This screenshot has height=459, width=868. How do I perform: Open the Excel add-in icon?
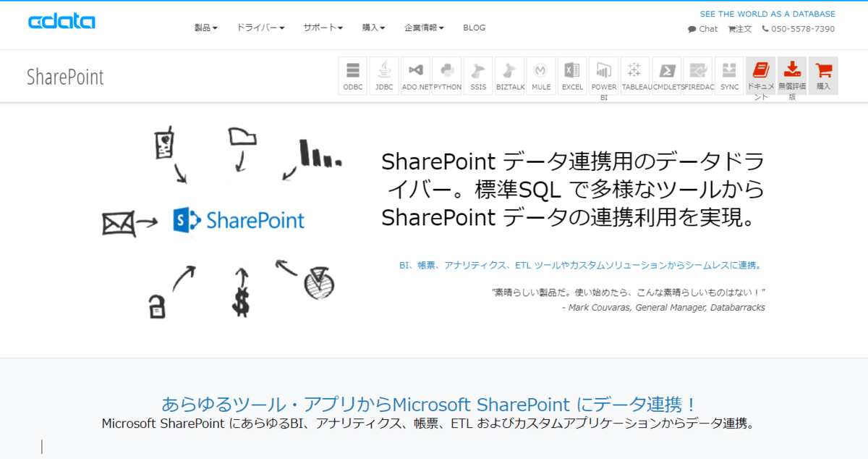click(x=572, y=75)
